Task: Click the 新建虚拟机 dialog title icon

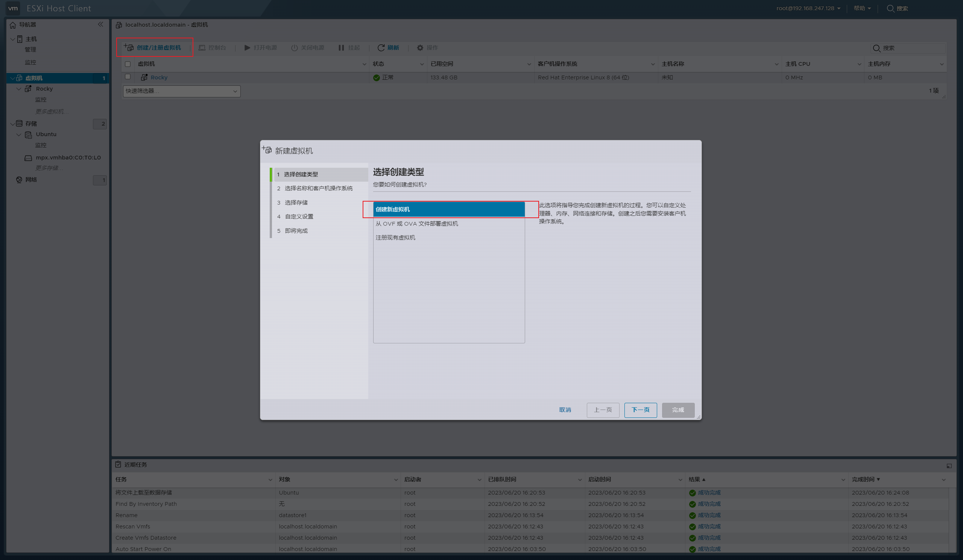Action: 267,150
